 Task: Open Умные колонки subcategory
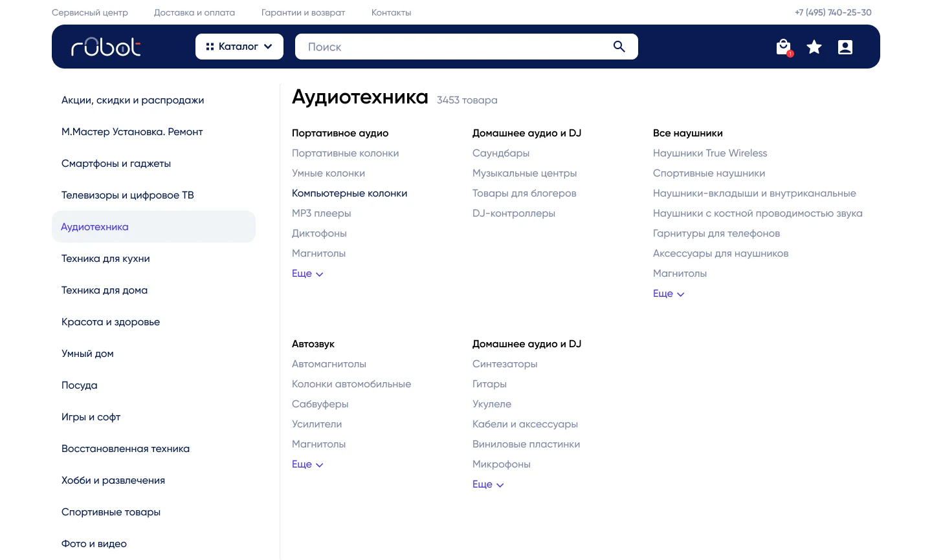click(x=328, y=173)
